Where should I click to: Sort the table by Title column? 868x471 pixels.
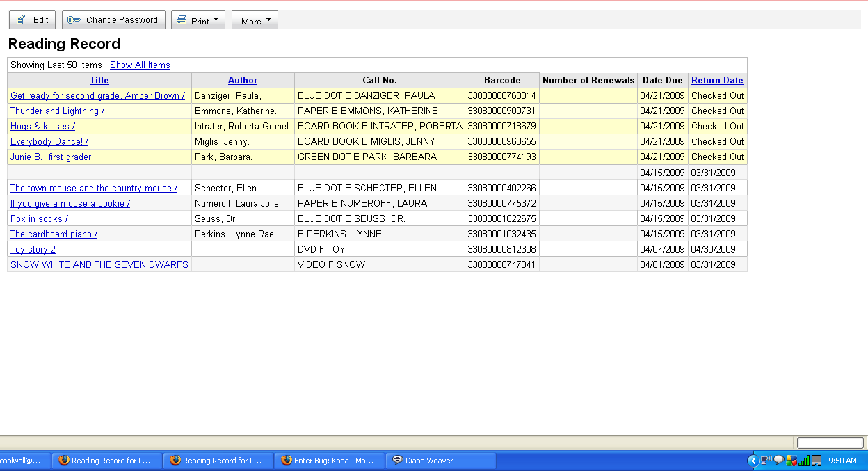point(99,81)
